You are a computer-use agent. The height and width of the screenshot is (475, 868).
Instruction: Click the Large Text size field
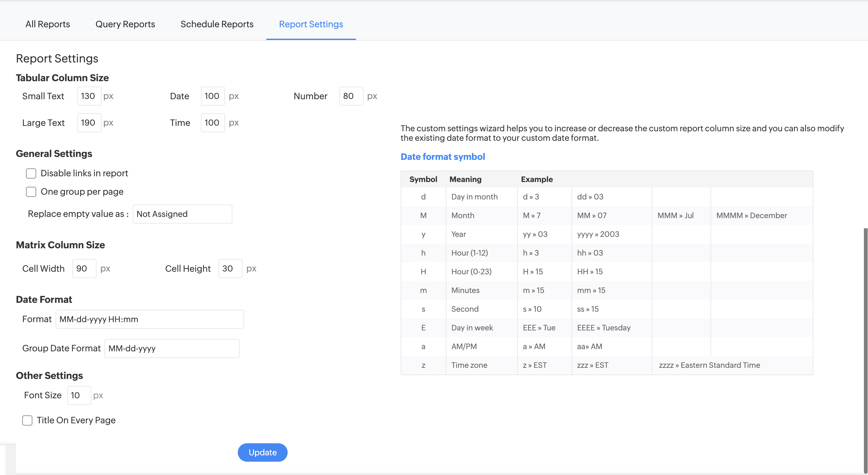(x=89, y=123)
